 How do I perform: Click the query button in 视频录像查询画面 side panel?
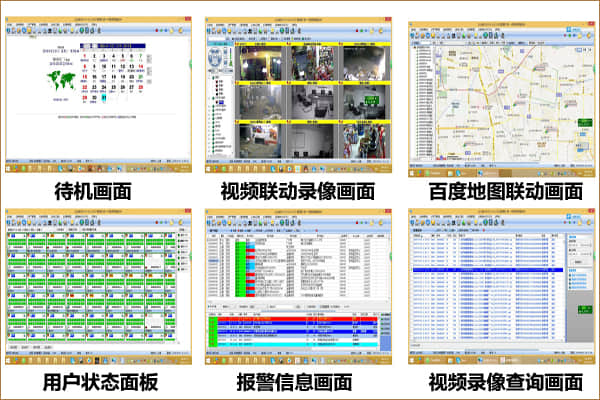click(578, 262)
